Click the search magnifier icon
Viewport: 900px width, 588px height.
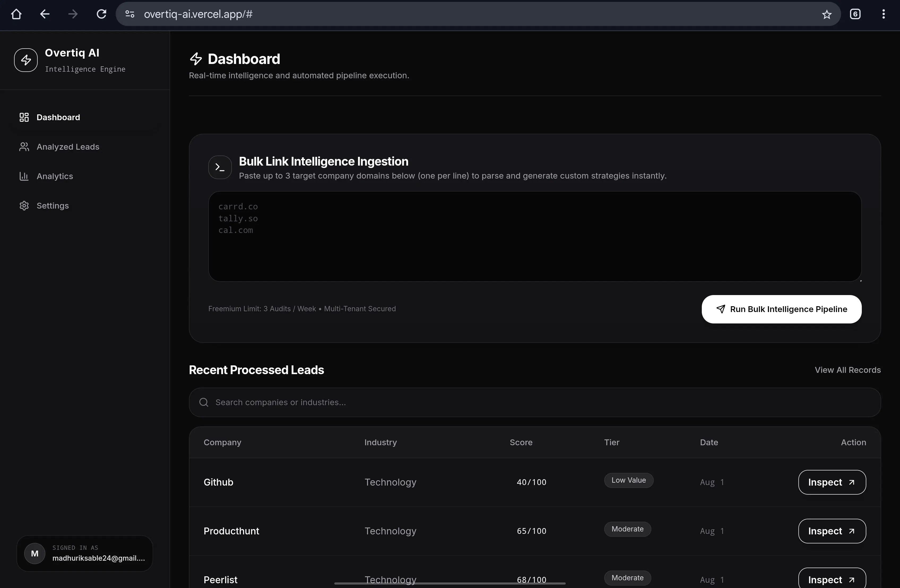pyautogui.click(x=204, y=402)
